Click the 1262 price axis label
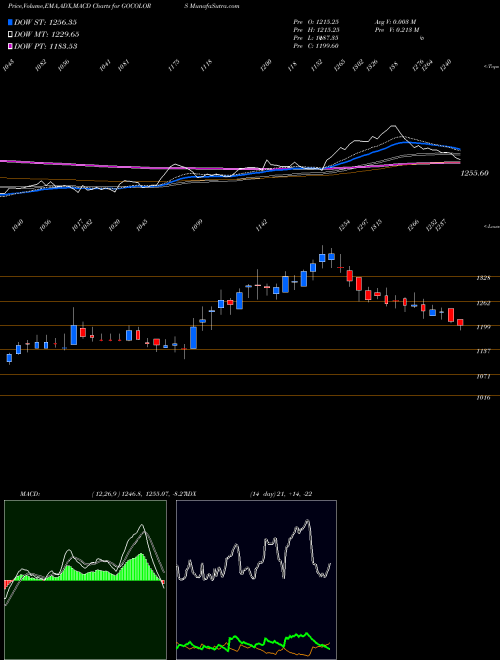 pos(483,303)
